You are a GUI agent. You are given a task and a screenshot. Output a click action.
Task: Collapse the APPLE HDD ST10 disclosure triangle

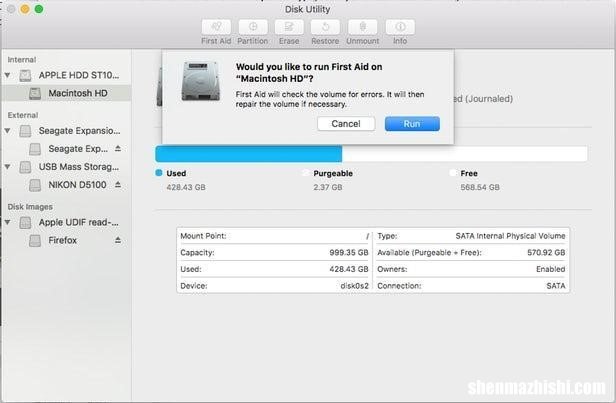click(x=10, y=75)
